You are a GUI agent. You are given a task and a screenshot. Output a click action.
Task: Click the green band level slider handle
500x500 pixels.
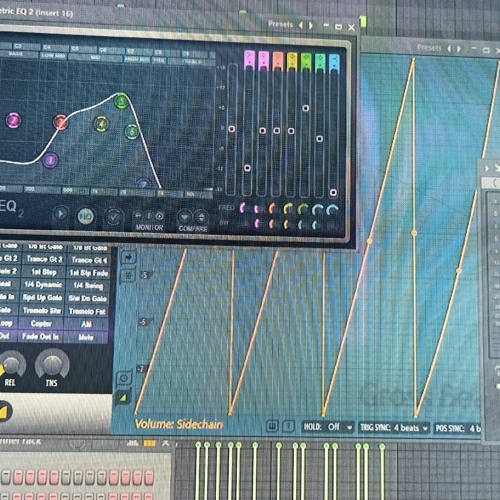[x=305, y=108]
